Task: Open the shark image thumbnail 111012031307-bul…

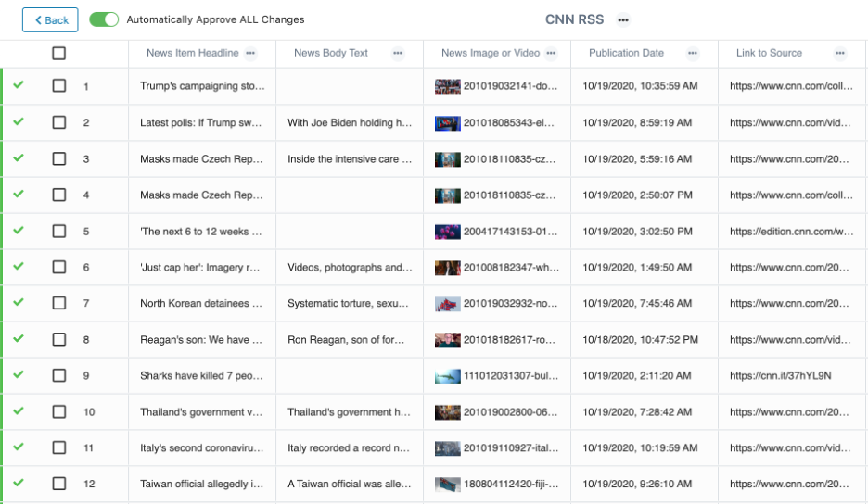Action: click(x=447, y=376)
